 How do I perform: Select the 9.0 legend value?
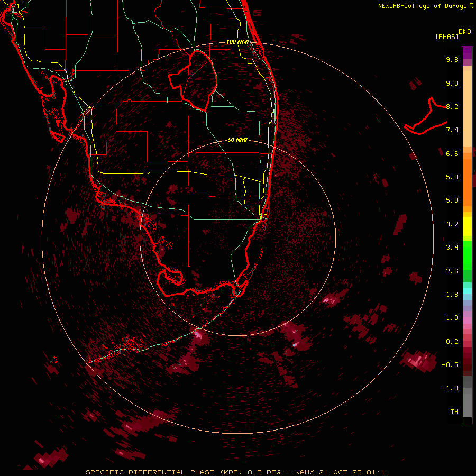[452, 83]
